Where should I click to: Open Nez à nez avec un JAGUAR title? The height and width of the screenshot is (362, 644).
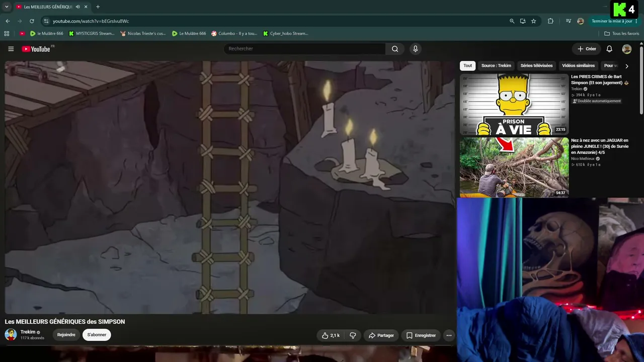click(x=600, y=146)
